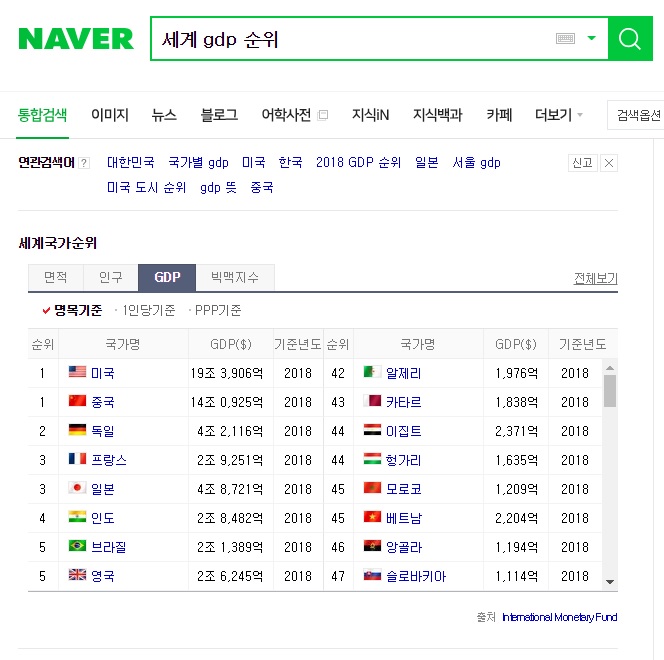Click the Vietnam flag icon in table

(x=372, y=518)
